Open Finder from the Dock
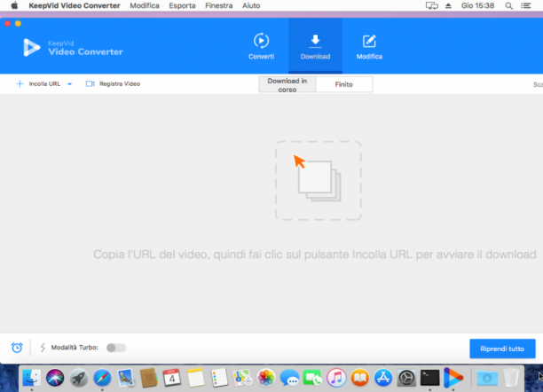 [x=32, y=378]
